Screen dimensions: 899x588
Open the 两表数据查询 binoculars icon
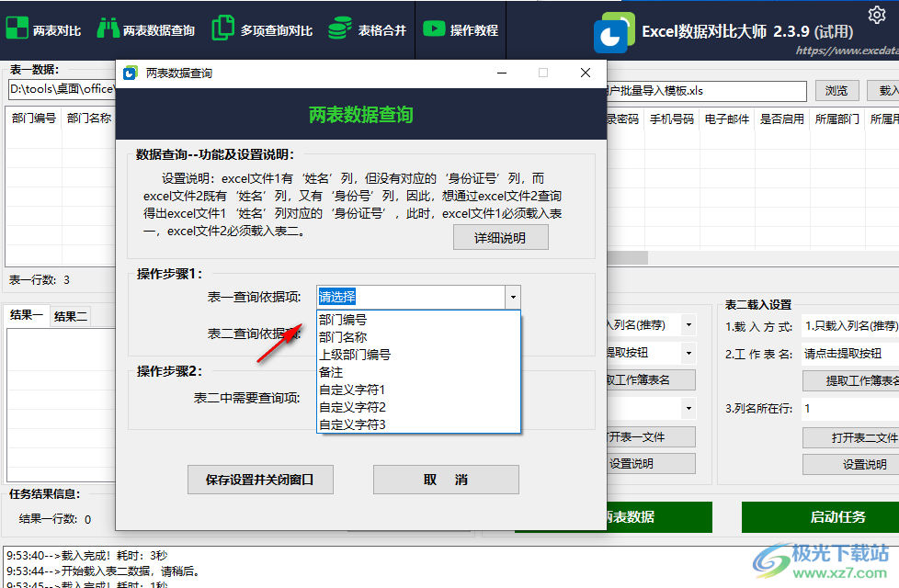(108, 28)
